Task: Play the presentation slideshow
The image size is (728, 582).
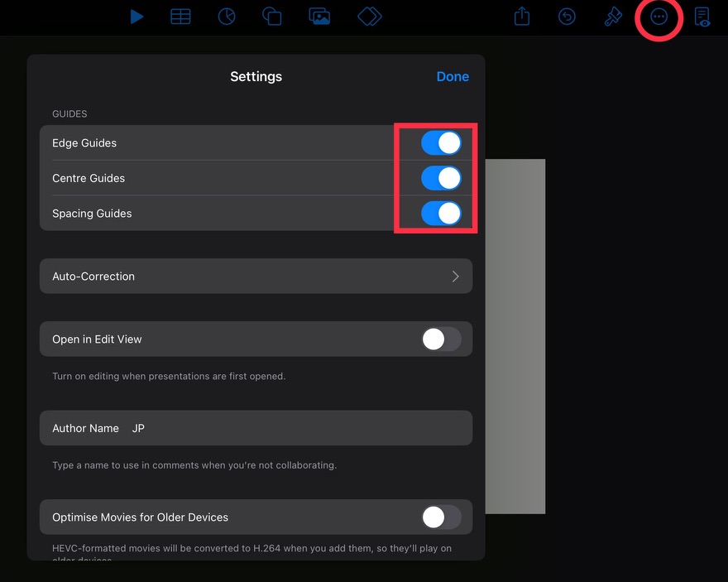Action: (136, 17)
